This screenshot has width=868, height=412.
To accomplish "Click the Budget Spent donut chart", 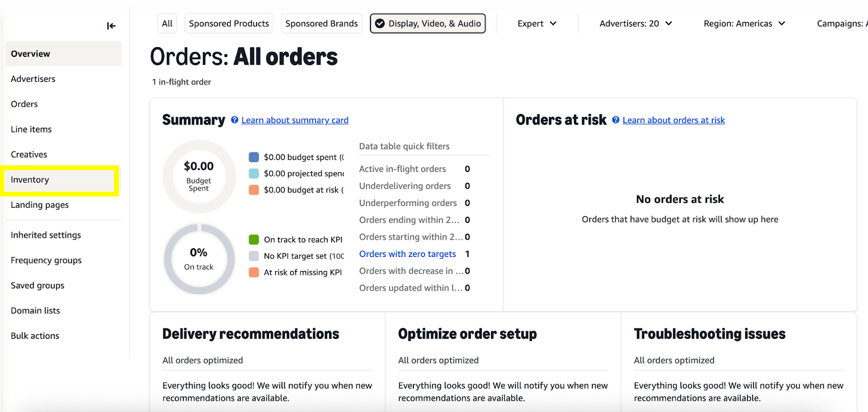I will click(x=199, y=177).
